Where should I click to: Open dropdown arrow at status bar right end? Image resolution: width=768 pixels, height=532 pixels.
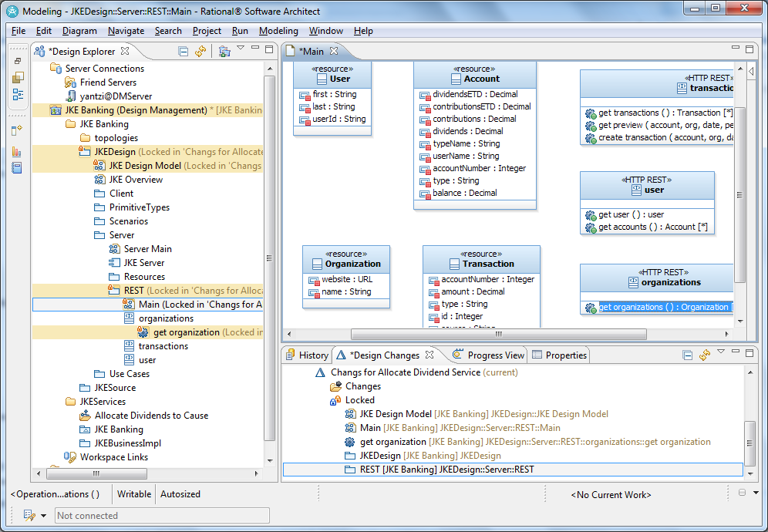click(756, 493)
